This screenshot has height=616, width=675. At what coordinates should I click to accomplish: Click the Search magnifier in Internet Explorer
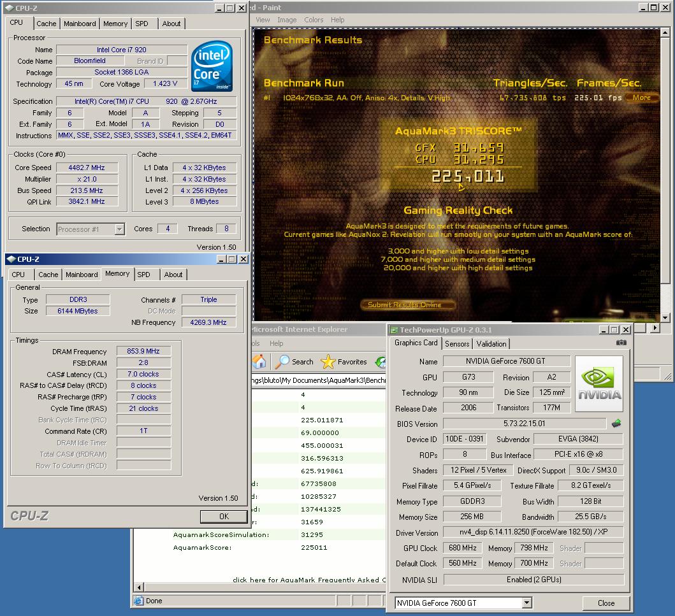pyautogui.click(x=282, y=362)
